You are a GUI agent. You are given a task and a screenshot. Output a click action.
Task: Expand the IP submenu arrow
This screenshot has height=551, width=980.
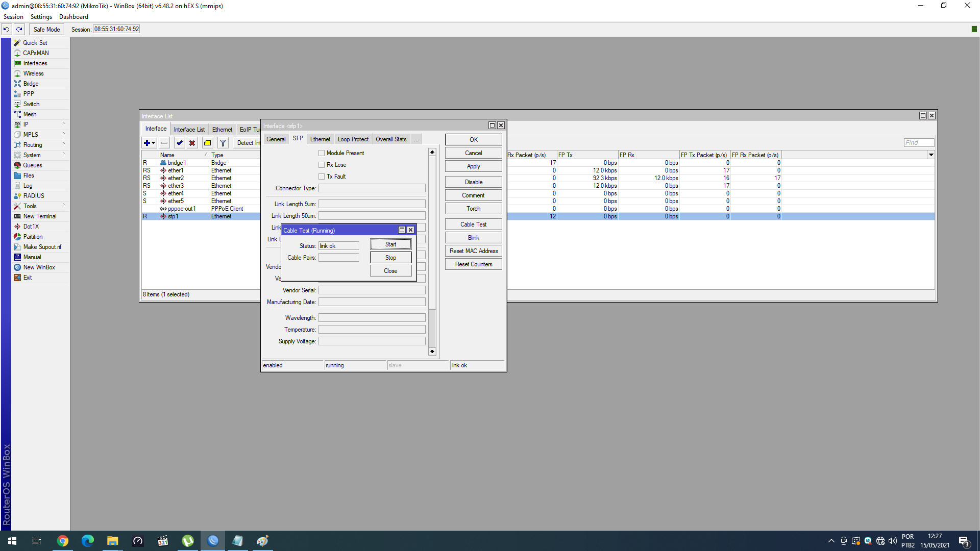(64, 124)
